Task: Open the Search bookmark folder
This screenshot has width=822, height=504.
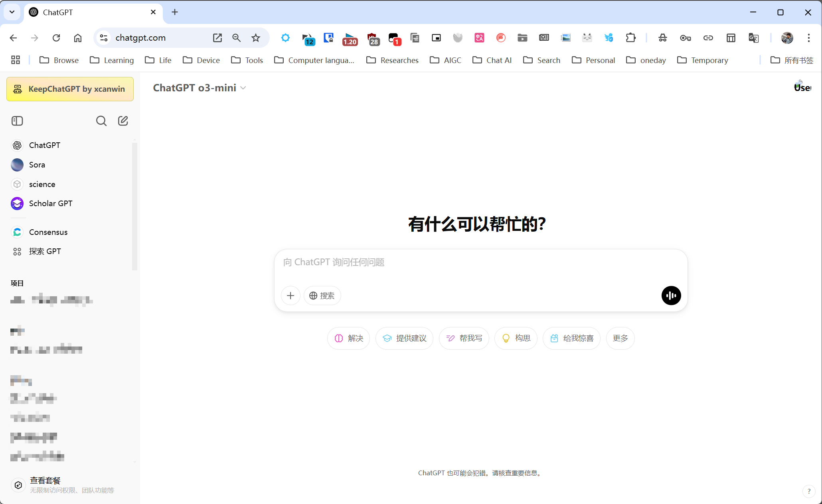Action: [x=541, y=60]
